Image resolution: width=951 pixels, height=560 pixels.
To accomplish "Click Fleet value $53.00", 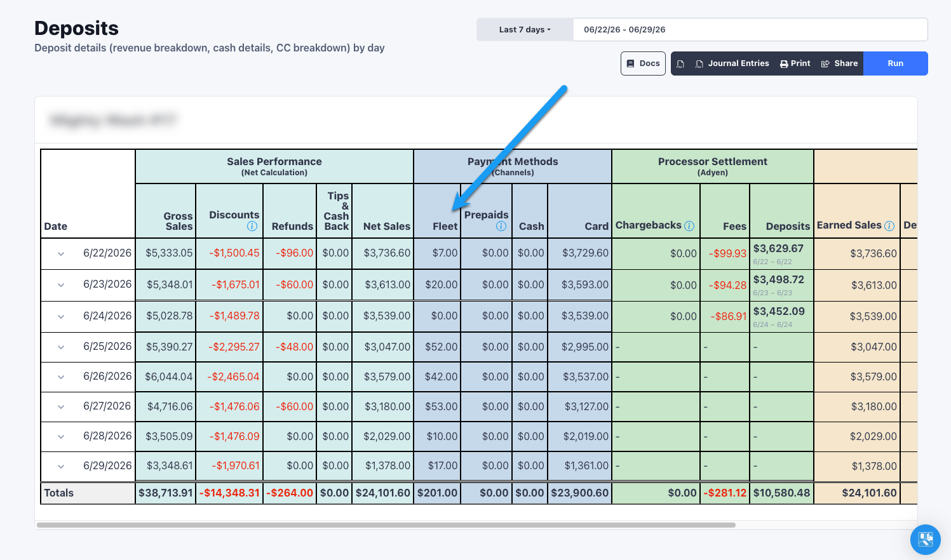I will click(x=442, y=406).
